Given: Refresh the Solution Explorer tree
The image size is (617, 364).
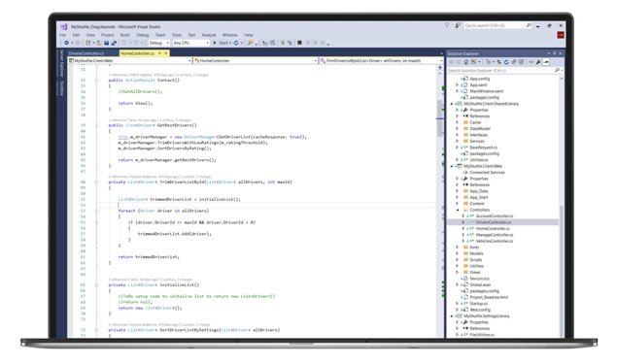Looking at the screenshot, I should 506,62.
